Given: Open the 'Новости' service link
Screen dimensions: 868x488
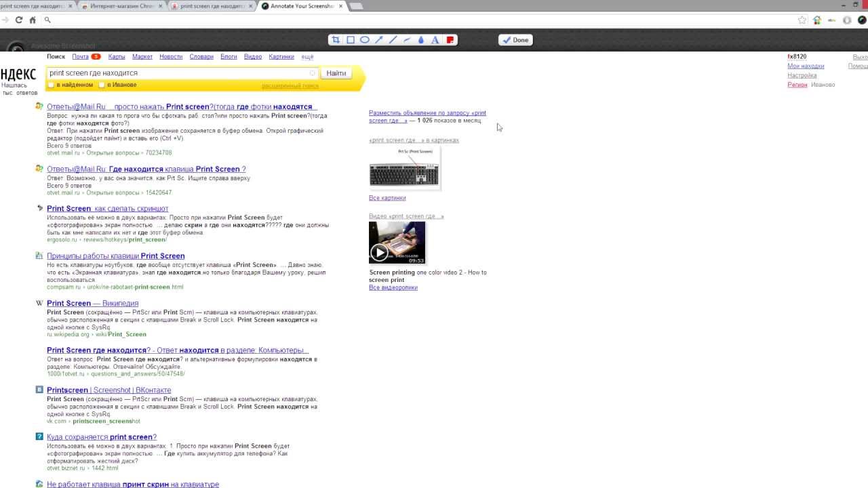Looking at the screenshot, I should coord(171,57).
